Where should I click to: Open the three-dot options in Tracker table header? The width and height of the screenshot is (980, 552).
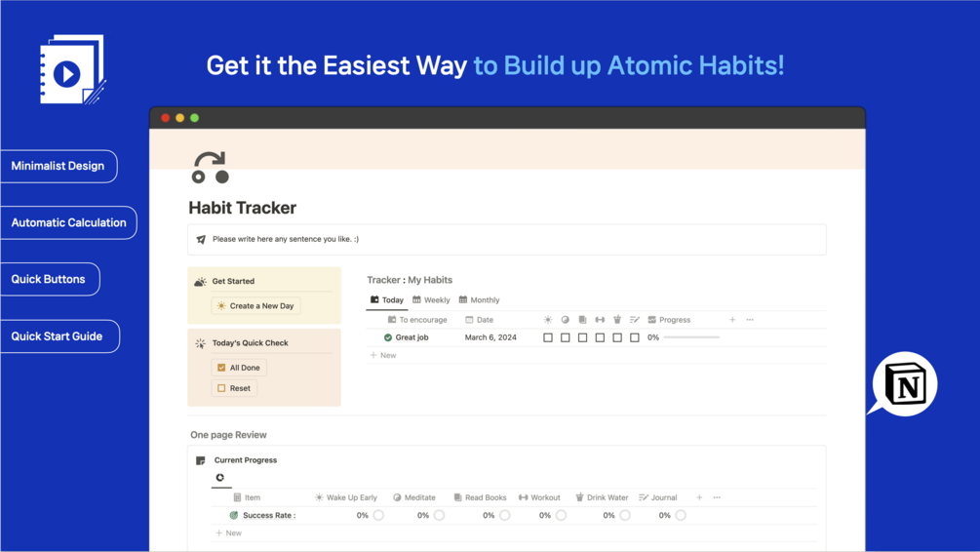pos(750,320)
